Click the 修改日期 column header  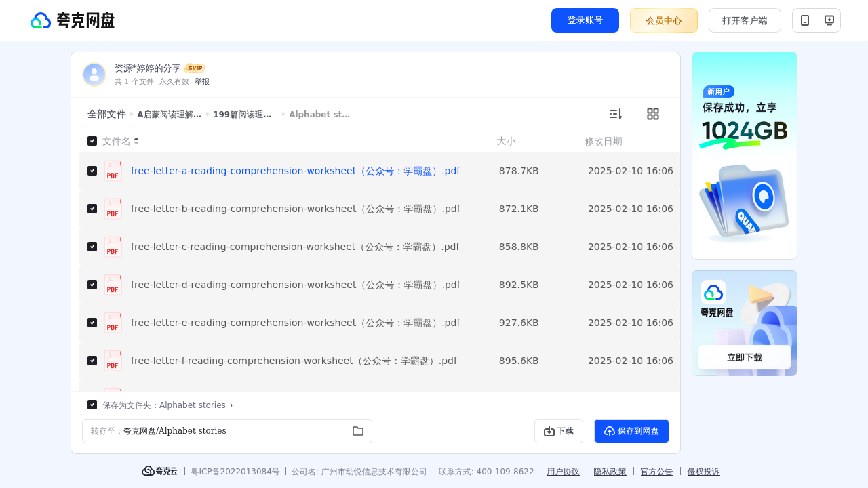click(x=604, y=141)
